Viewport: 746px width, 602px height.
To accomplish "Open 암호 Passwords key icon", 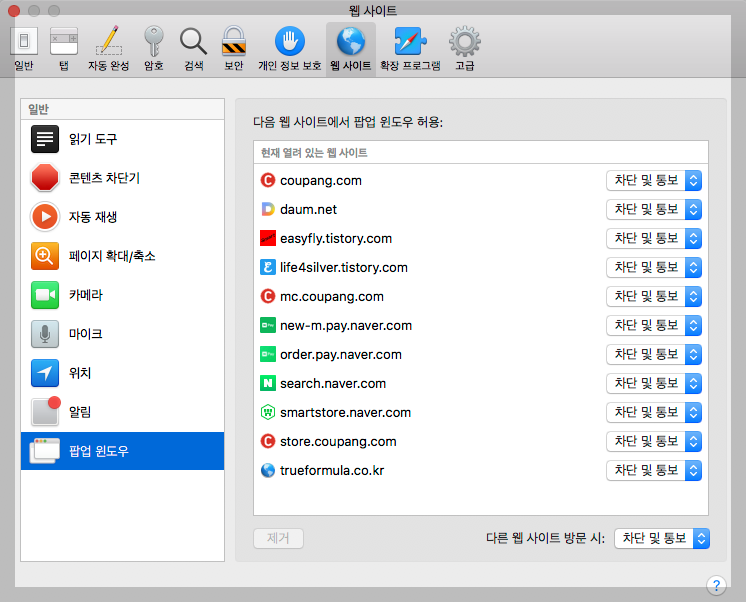I will (154, 41).
